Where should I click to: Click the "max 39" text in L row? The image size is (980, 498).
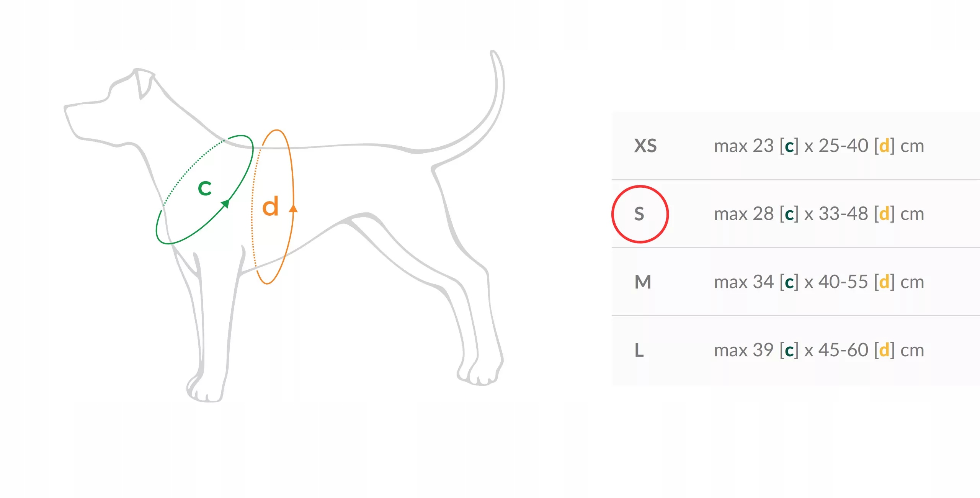tap(744, 351)
